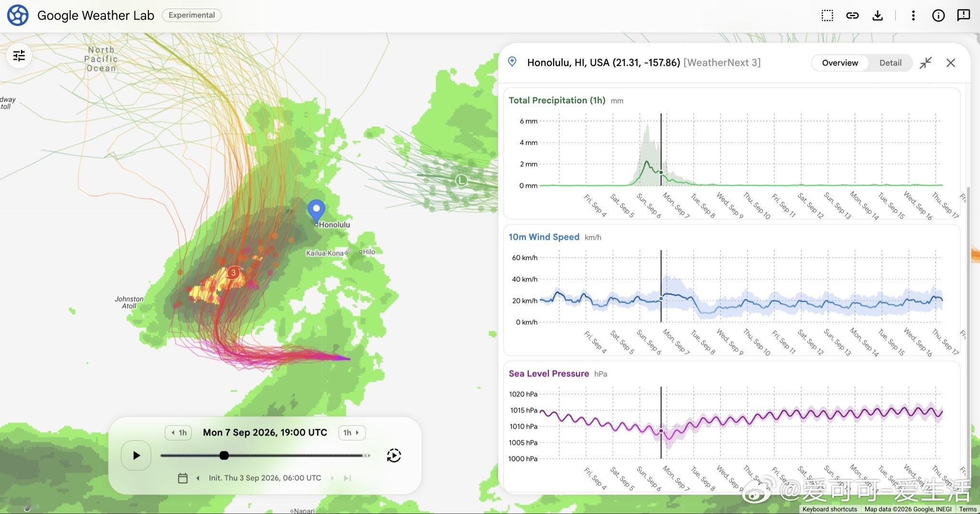The width and height of the screenshot is (980, 514).
Task: Click the Sea Level Pressure chart title
Action: click(x=549, y=374)
